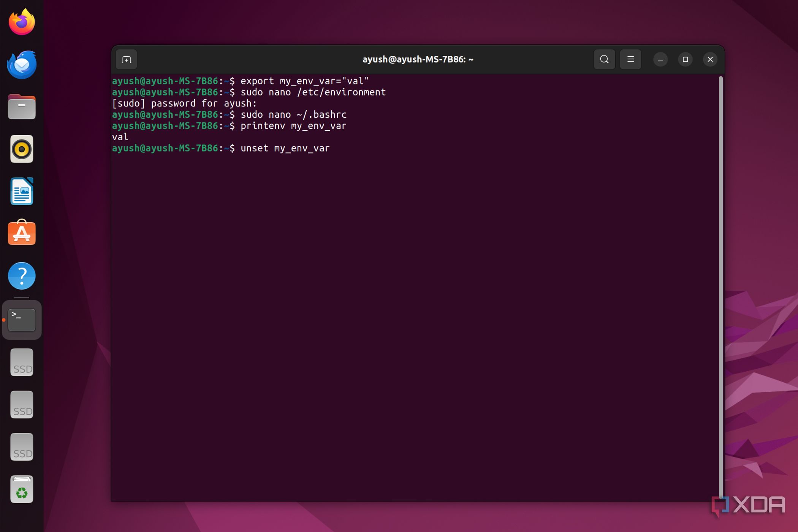Open LibreOffice Writer
The height and width of the screenshot is (532, 798).
22,191
